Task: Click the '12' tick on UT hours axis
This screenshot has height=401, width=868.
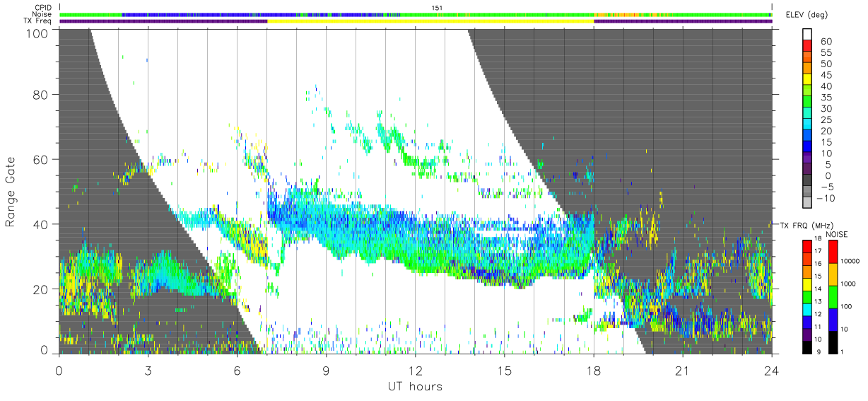Action: [416, 370]
